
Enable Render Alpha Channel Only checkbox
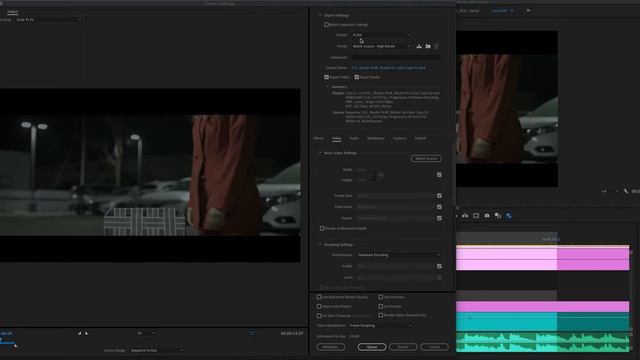[x=380, y=315]
